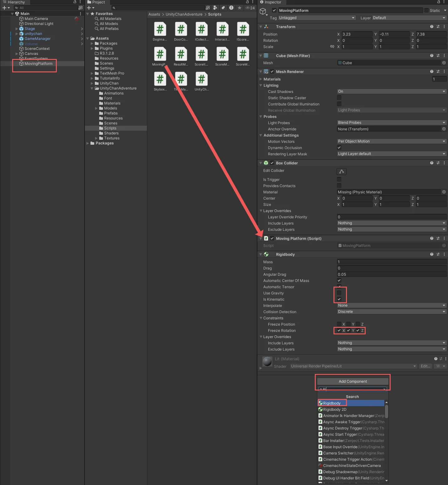448x485 pixels.
Task: Open the Rigidbody component help icon
Action: [x=431, y=255]
